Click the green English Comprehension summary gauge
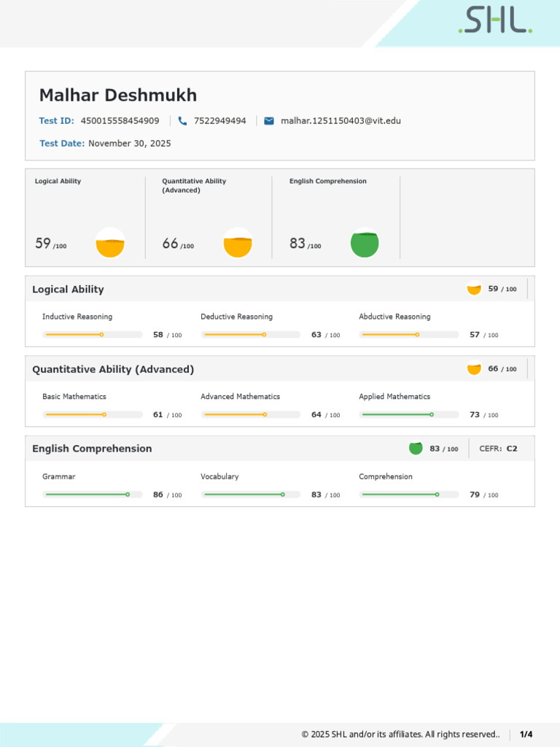Viewport: 560px width, 747px height. pos(365,242)
